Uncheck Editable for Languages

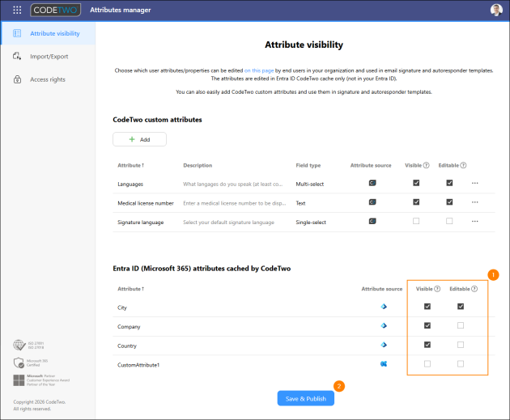coord(449,183)
